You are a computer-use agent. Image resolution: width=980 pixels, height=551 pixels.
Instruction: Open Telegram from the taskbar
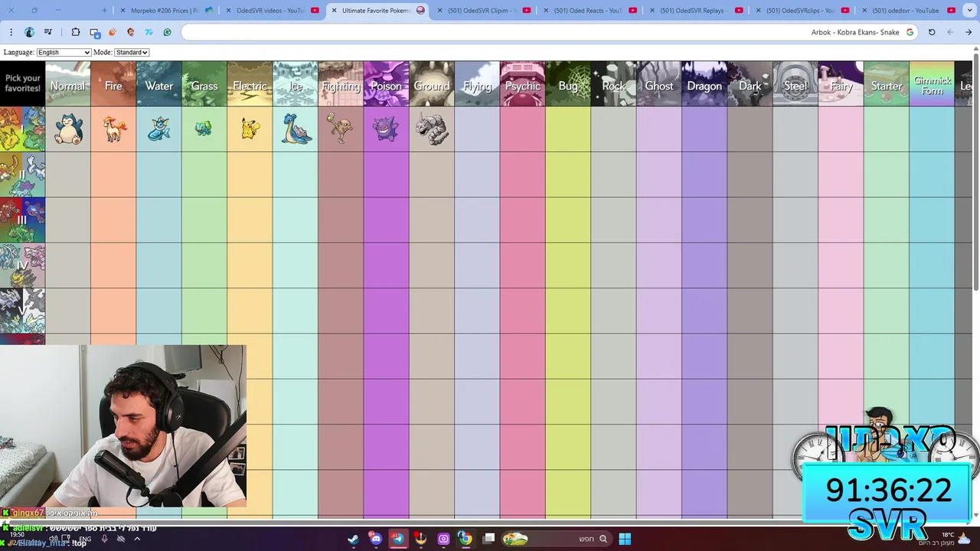(397, 539)
